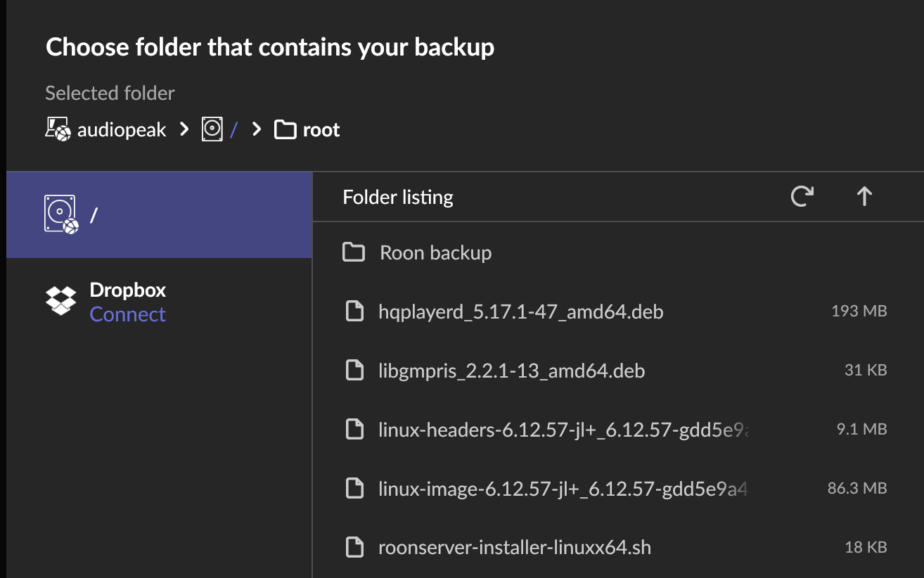Viewport: 924px width, 578px height.
Task: Go up one folder level arrow
Action: [x=864, y=196]
